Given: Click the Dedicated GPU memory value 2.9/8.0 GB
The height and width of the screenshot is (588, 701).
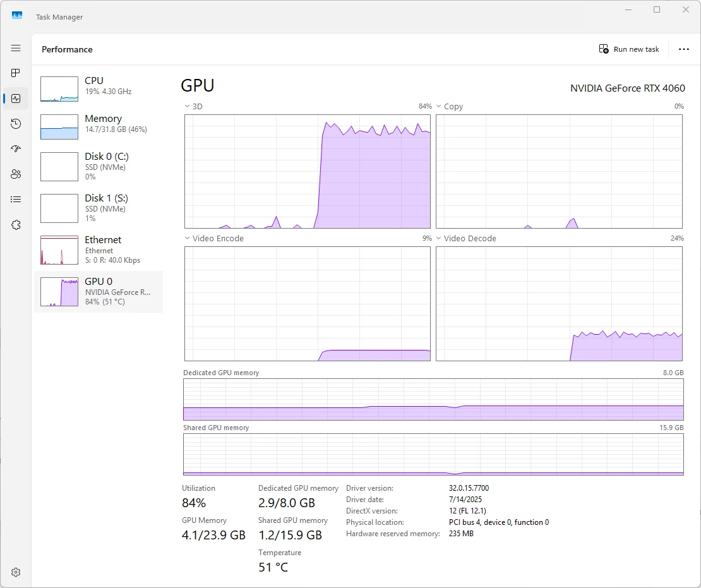Looking at the screenshot, I should pos(287,503).
